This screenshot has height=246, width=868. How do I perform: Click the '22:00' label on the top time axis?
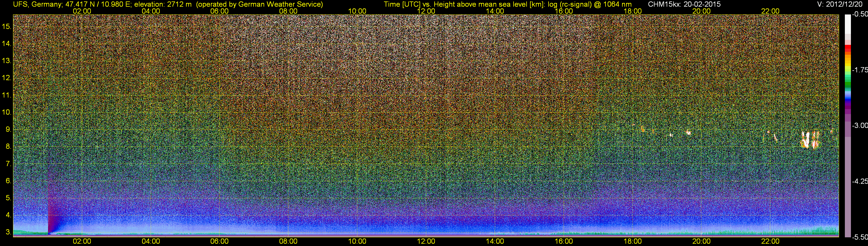pos(770,11)
